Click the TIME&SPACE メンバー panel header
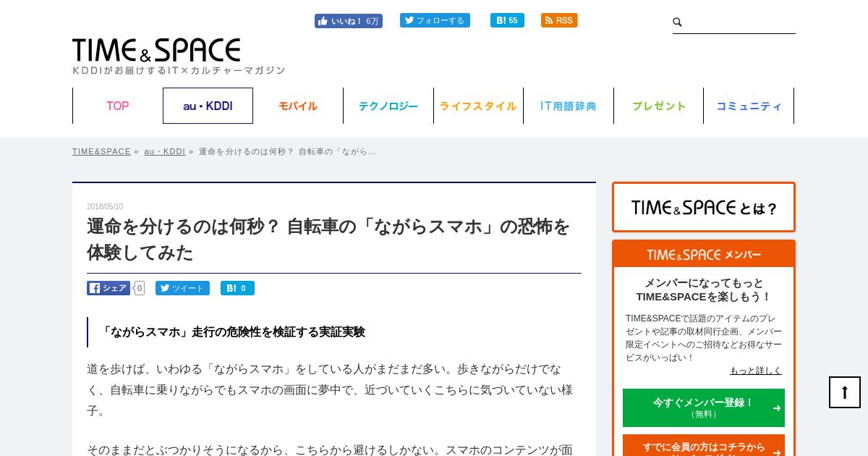This screenshot has width=868, height=456. click(704, 255)
